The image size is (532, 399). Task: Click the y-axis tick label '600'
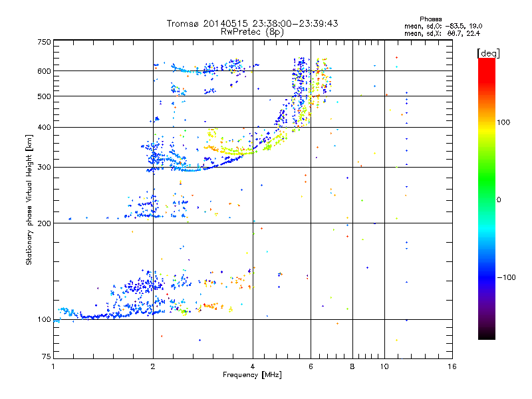44,71
